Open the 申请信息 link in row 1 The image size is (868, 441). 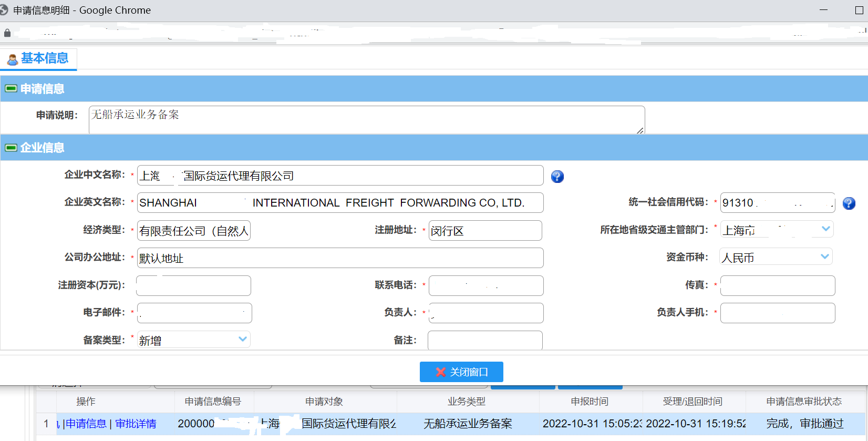click(86, 424)
